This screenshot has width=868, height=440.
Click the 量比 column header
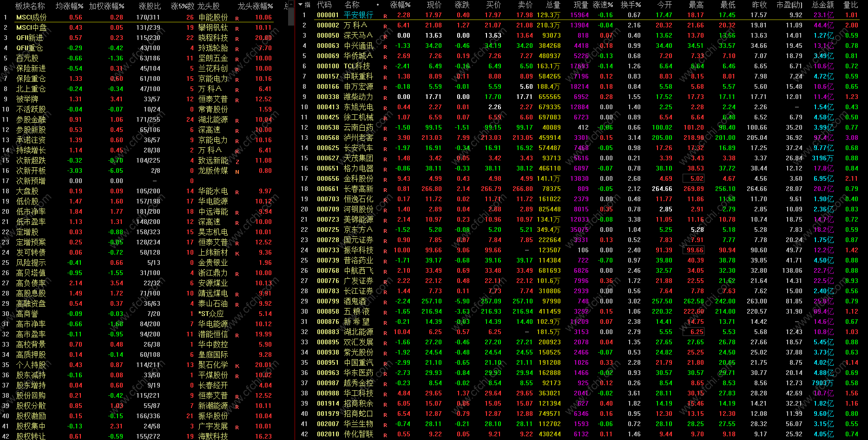click(x=851, y=5)
